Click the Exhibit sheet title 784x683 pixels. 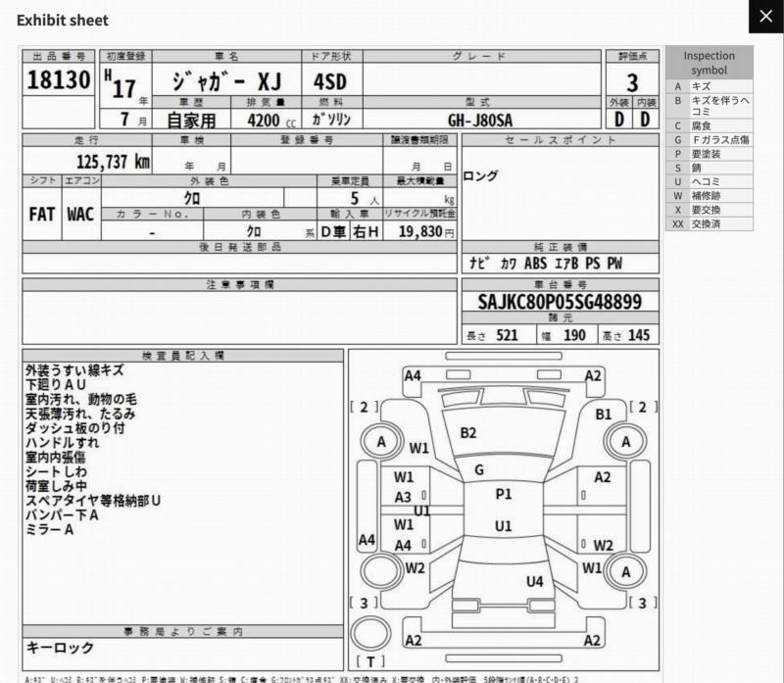point(63,20)
